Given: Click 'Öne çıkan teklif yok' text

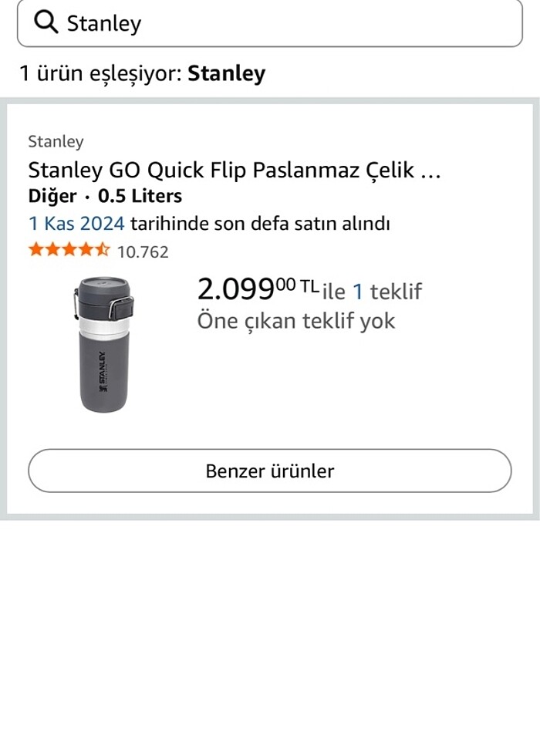Looking at the screenshot, I should tap(297, 320).
